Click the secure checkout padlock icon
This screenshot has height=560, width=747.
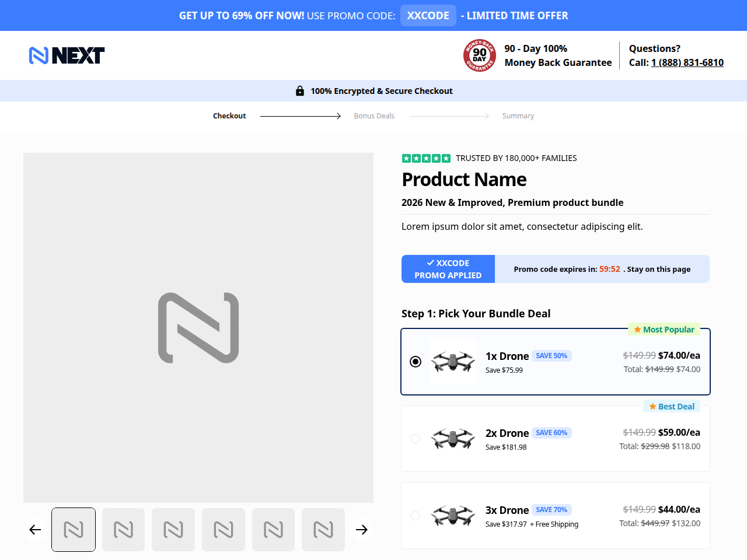300,90
